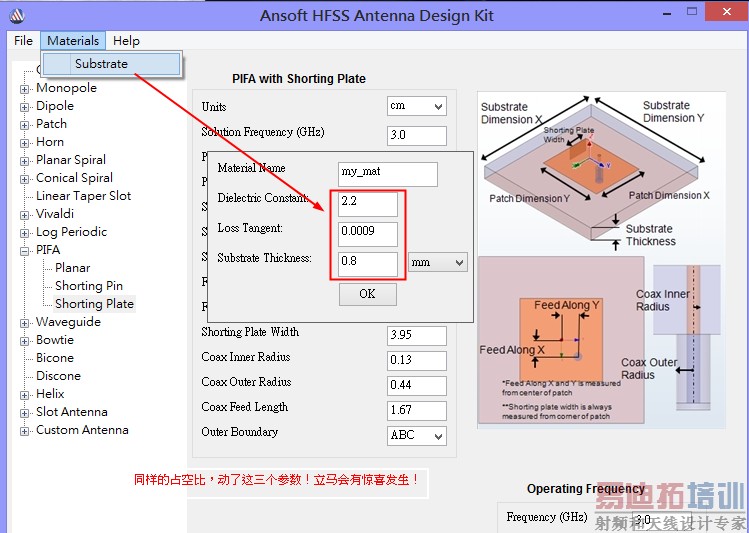Screen dimensions: 749x533
Task: Click the Feed Along X/Y diagram
Action: tap(561, 340)
